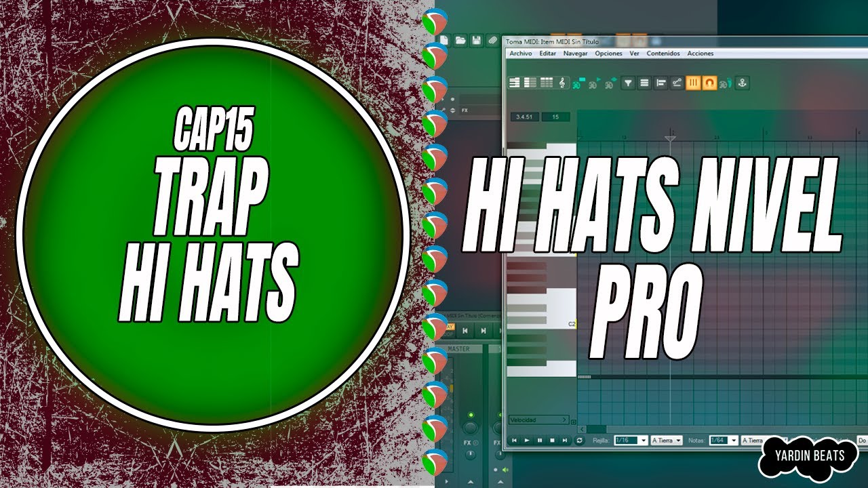Click first green-flag toolbar icon after the clef
Viewport: 868px width, 488px height.
point(578,84)
